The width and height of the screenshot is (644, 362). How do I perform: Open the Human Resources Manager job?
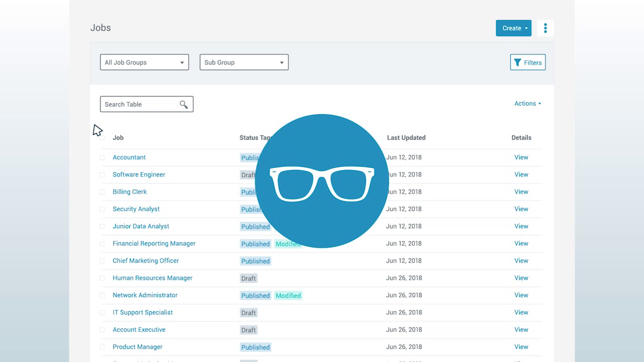[x=152, y=278]
